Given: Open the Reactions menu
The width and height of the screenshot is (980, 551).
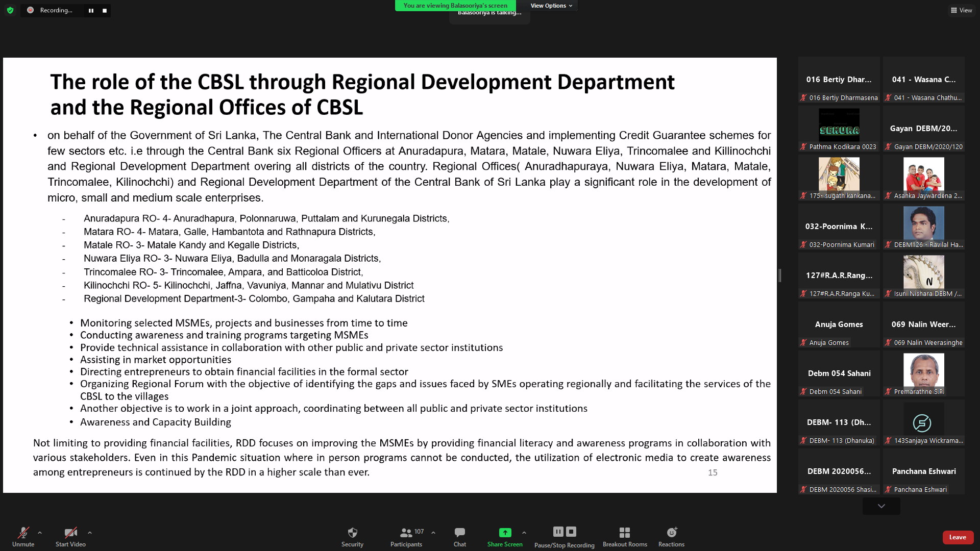Looking at the screenshot, I should point(671,537).
